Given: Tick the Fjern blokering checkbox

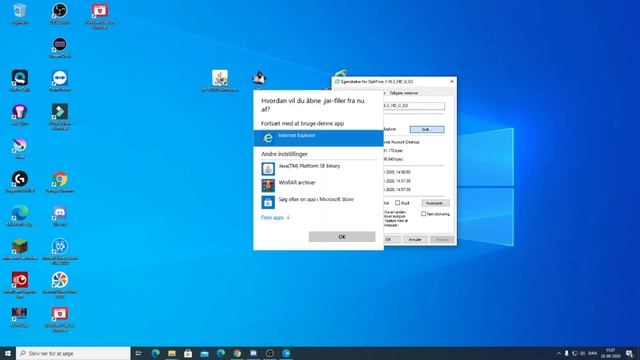Looking at the screenshot, I should pos(423,213).
